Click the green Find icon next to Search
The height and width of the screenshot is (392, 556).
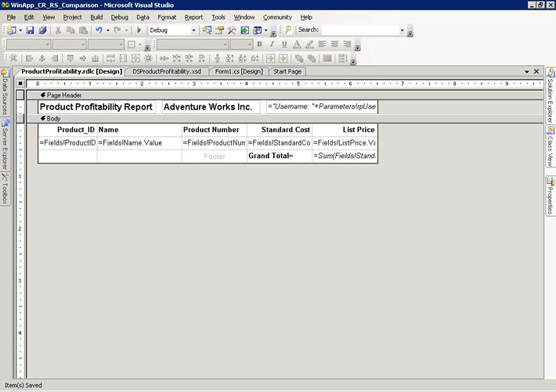(288, 31)
